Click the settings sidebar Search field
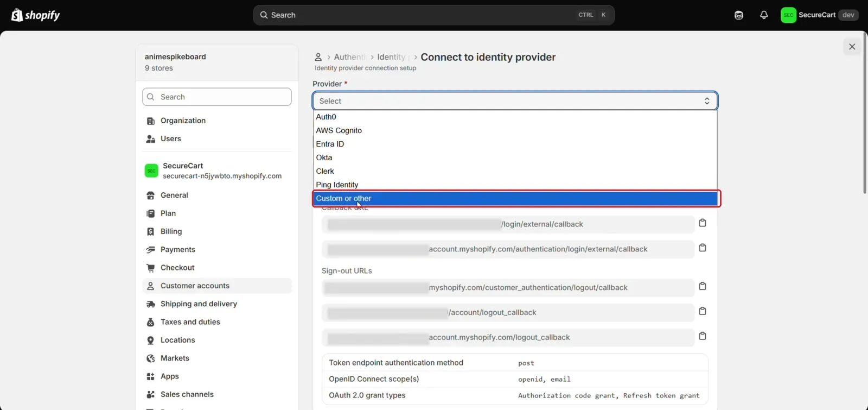This screenshot has height=410, width=868. click(x=217, y=97)
